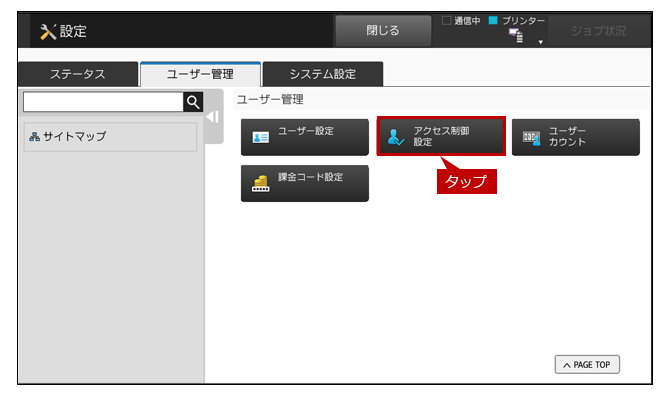
Task: Toggle the プリンター indicator box
Action: 493,21
